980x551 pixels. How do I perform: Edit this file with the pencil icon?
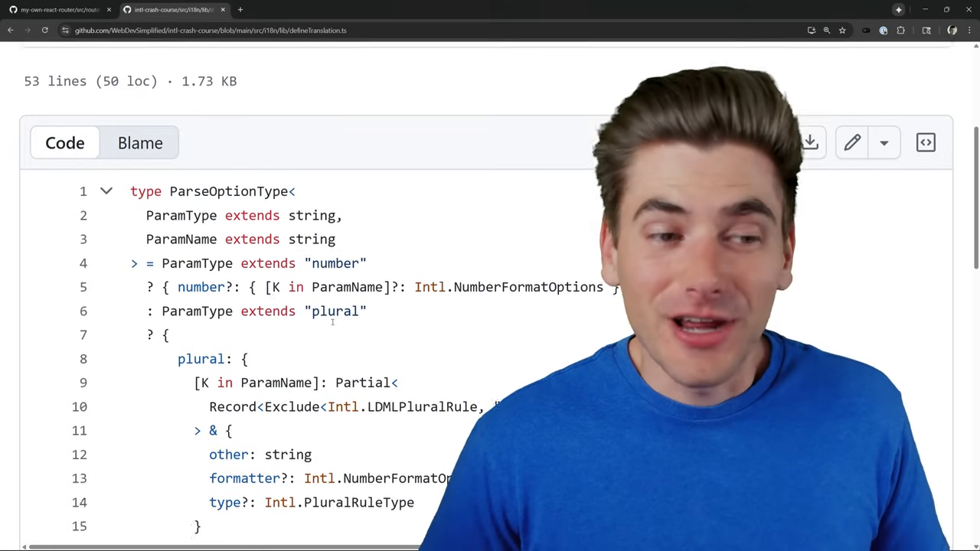(x=852, y=142)
